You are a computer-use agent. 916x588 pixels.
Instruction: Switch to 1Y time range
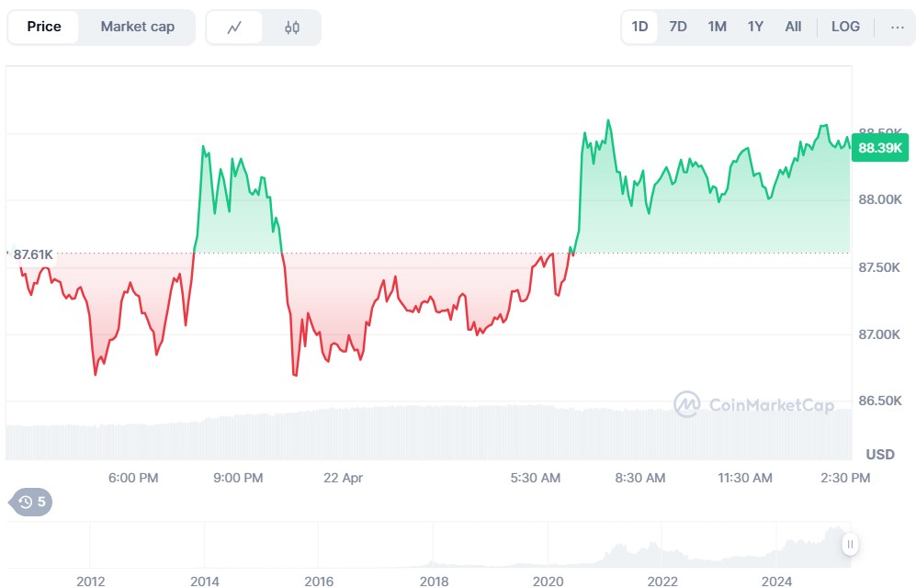(755, 27)
